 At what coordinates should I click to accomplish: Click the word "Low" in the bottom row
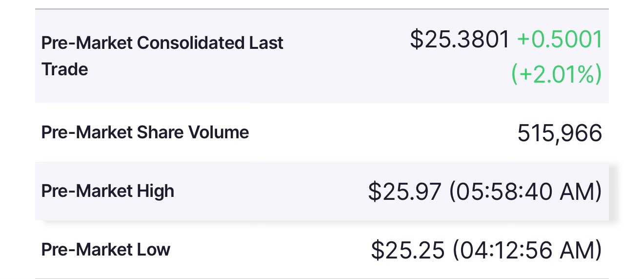pos(154,250)
